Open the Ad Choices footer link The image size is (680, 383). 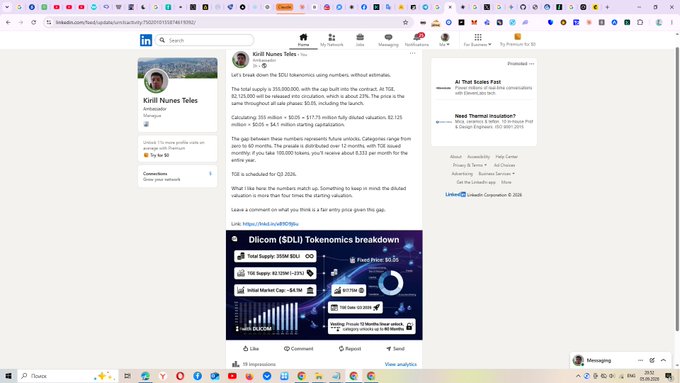point(504,165)
